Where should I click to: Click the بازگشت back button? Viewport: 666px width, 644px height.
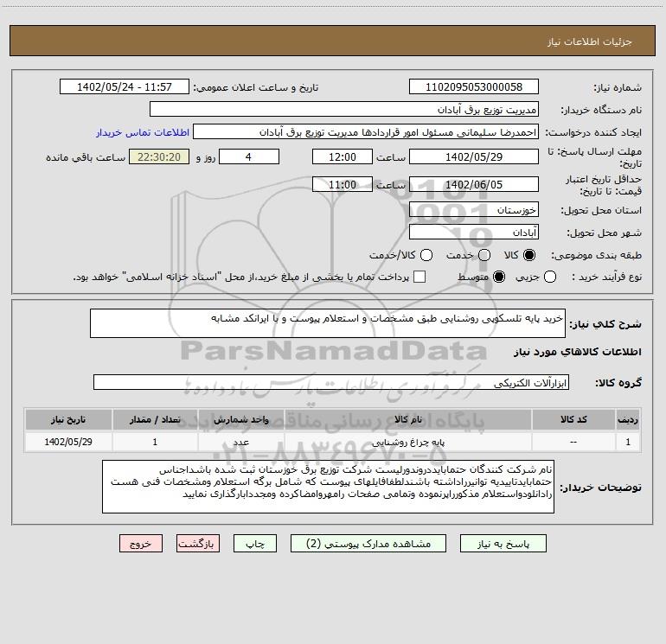pyautogui.click(x=198, y=544)
